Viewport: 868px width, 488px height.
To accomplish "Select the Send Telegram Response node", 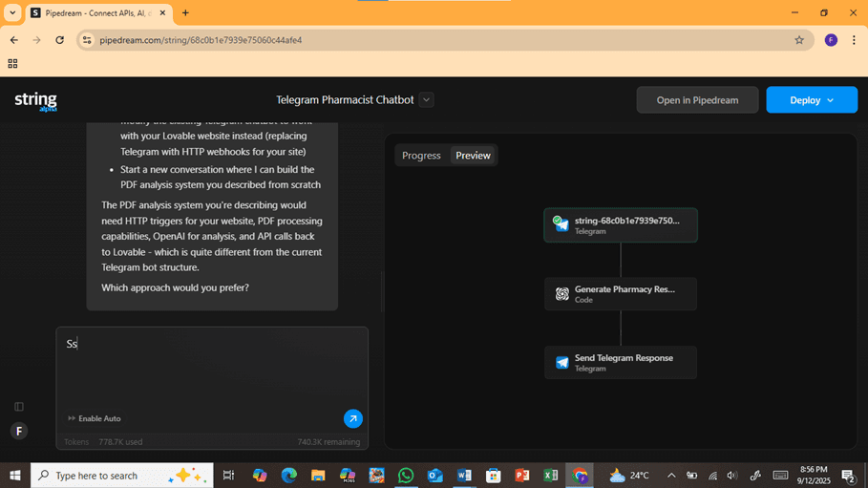I will pyautogui.click(x=621, y=363).
